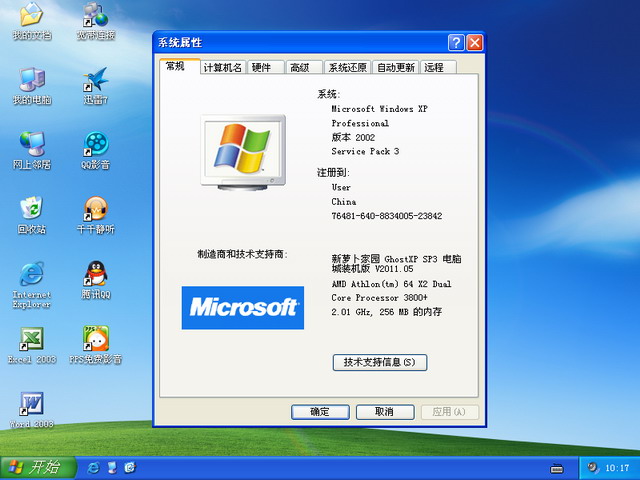Click the product ID 76481-640-8834005-23842
The height and width of the screenshot is (480, 640).
coord(387,216)
